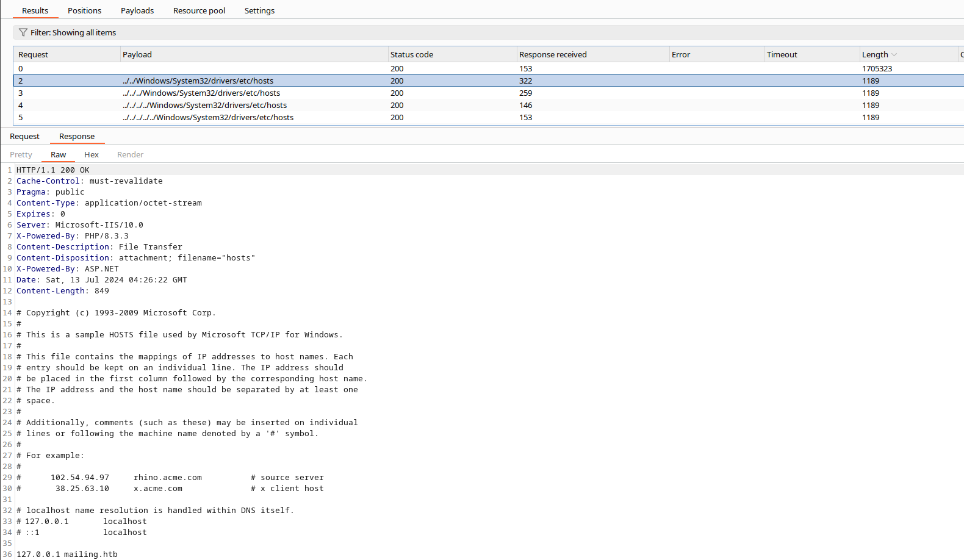Select request row 4 in results table
Screen dimensions: 964x560
[x=488, y=105]
